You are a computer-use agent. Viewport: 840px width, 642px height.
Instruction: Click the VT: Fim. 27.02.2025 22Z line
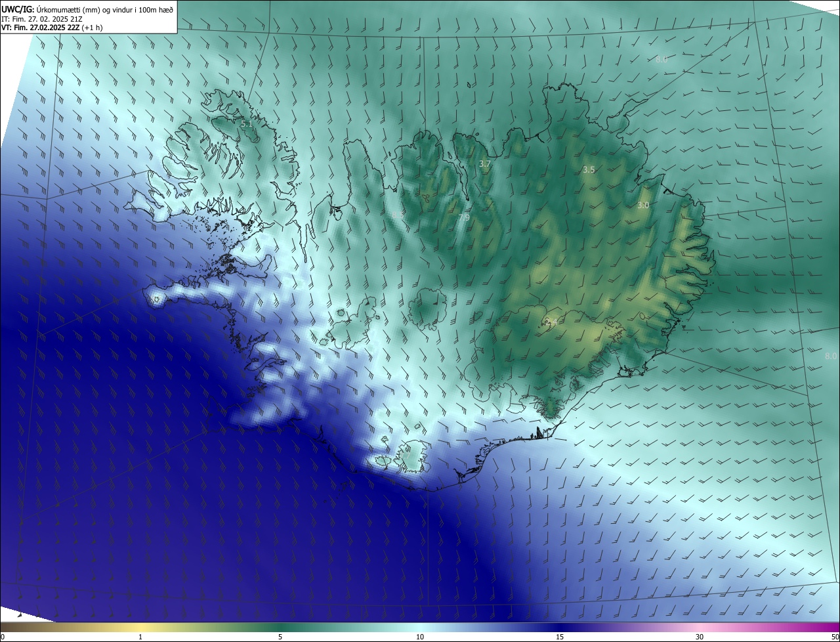[x=52, y=28]
